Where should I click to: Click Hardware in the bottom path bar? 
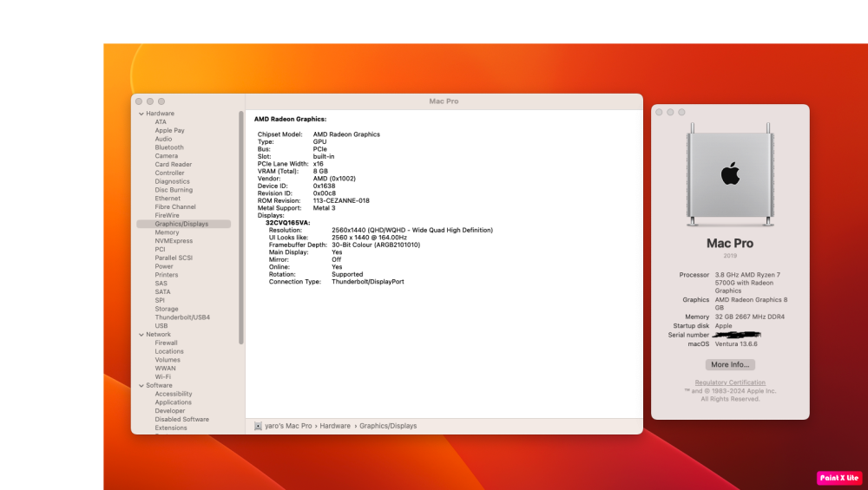[335, 426]
